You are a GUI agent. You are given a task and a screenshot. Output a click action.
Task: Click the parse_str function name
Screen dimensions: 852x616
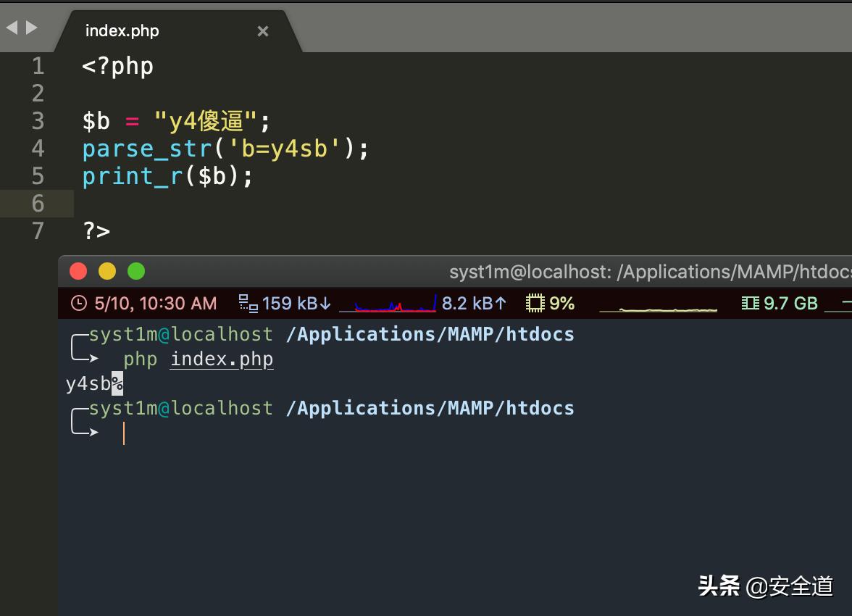[x=147, y=149]
